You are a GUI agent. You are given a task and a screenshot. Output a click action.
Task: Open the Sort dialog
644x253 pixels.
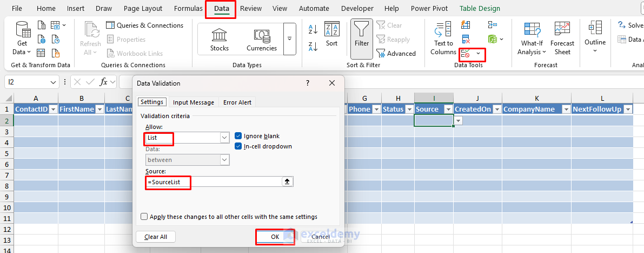click(x=331, y=35)
